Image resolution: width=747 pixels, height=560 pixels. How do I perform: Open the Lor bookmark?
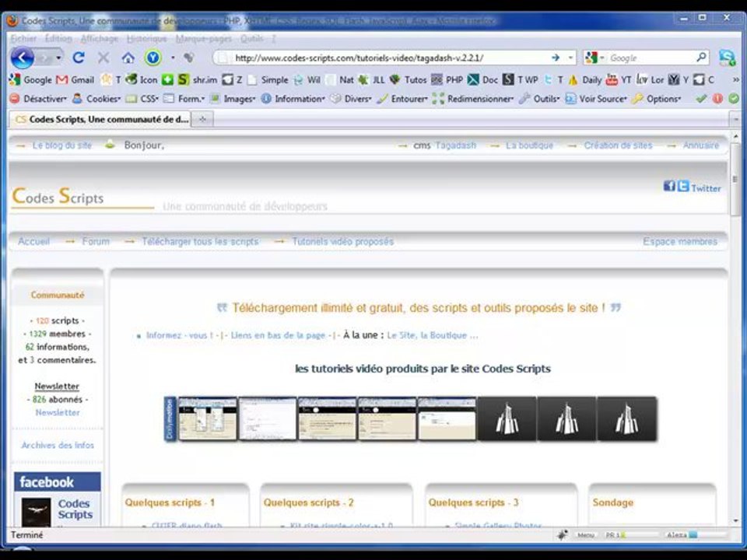[651, 79]
